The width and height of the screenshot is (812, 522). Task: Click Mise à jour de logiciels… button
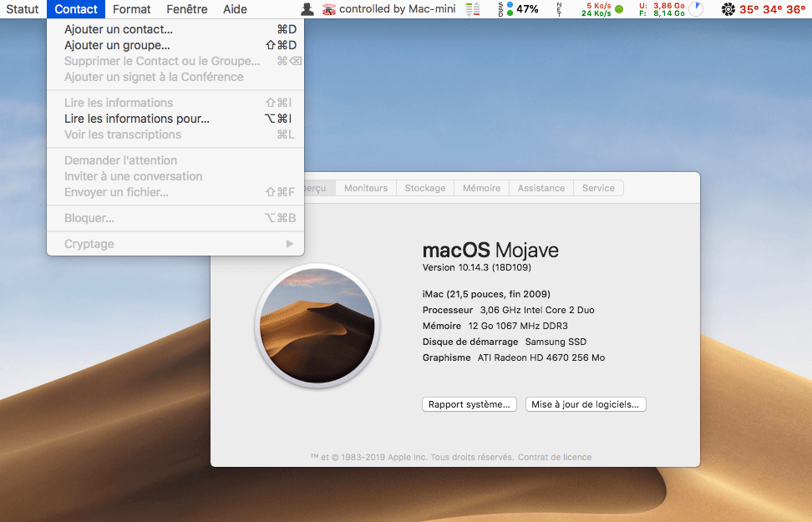pyautogui.click(x=585, y=404)
